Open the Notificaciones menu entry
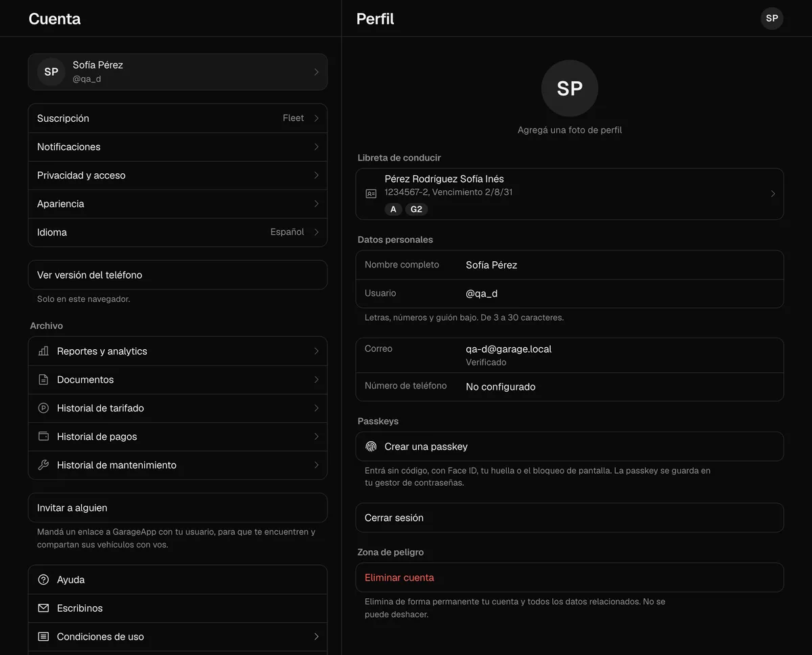 177,147
